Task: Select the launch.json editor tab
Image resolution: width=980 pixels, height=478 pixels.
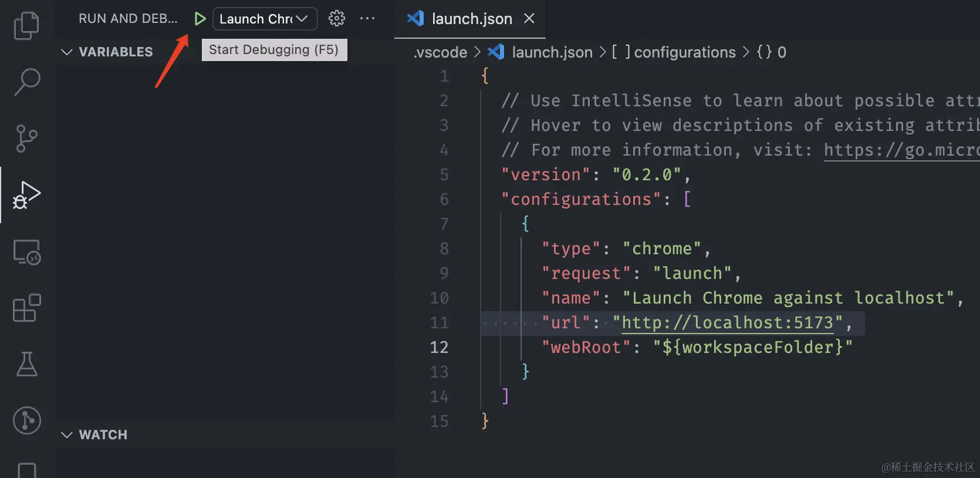Action: point(460,19)
